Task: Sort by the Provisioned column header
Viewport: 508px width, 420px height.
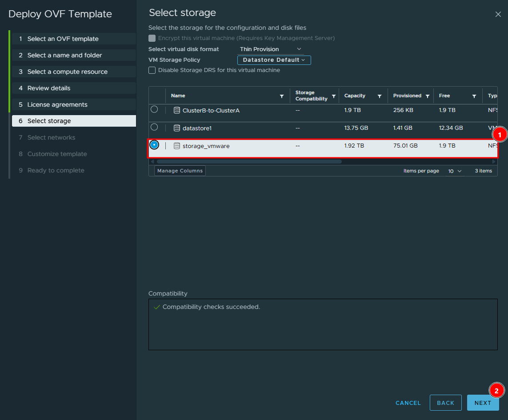Action: pos(407,96)
